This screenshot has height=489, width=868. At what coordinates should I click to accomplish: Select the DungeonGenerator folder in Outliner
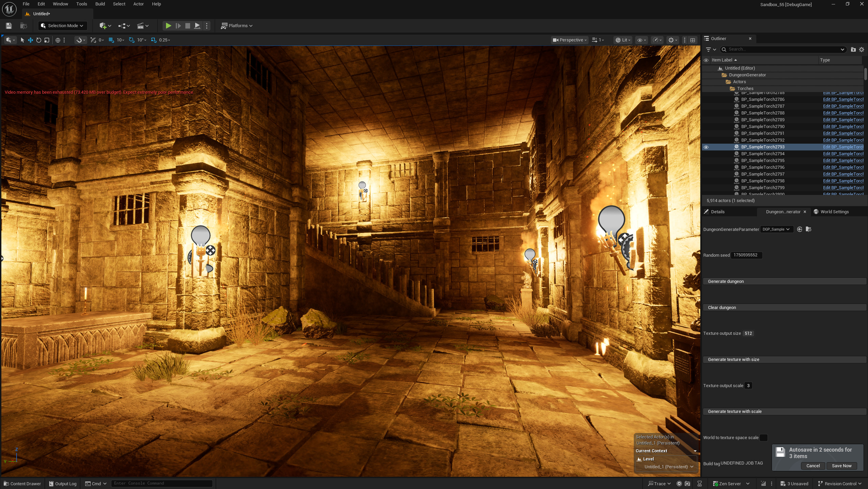point(747,75)
